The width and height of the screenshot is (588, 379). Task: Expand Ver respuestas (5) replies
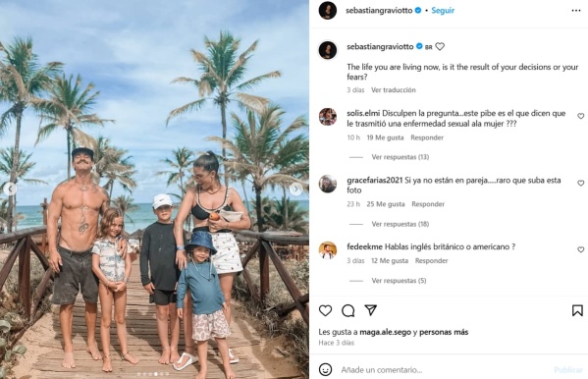399,280
